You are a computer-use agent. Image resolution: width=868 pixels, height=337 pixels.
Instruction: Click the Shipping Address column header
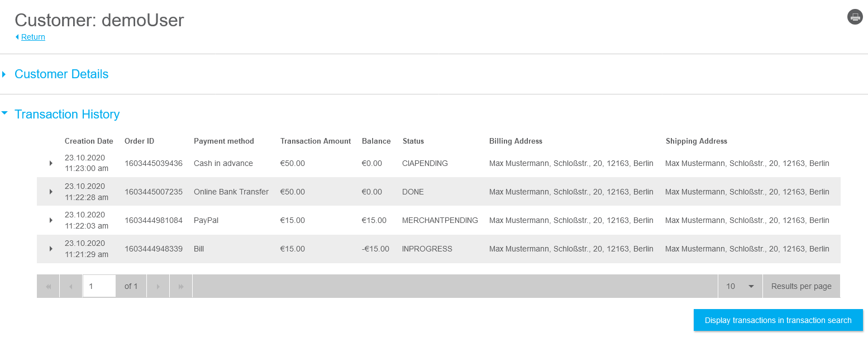click(697, 141)
